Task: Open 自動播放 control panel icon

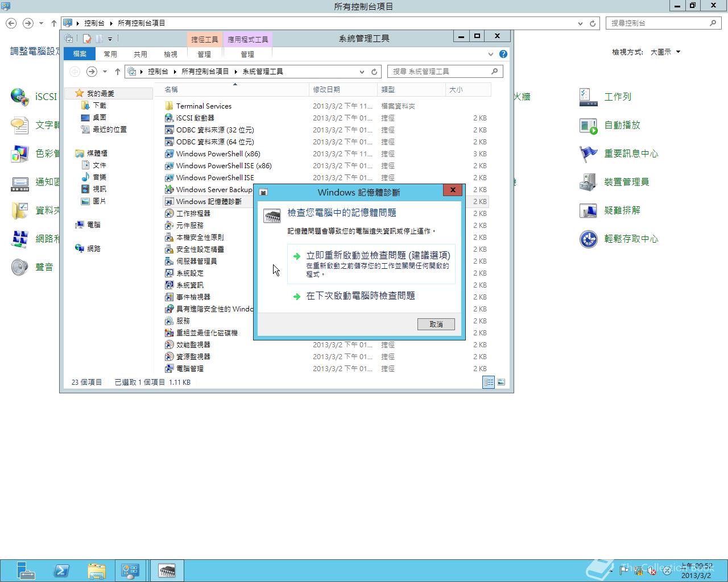Action: (588, 125)
